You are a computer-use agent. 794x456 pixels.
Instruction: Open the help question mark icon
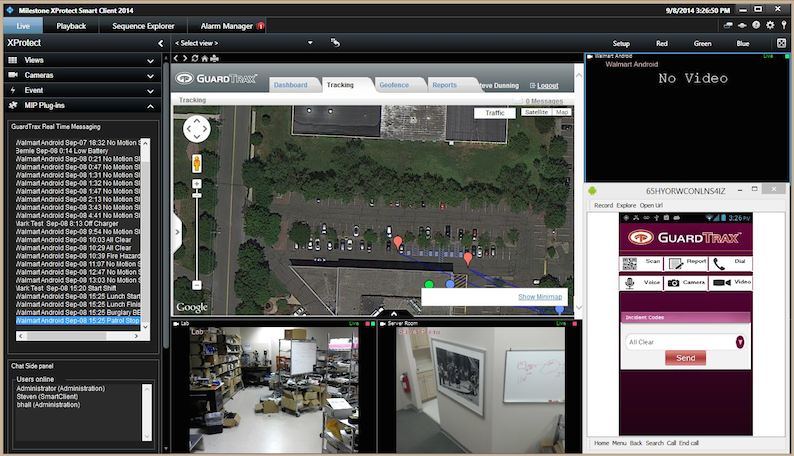point(756,25)
